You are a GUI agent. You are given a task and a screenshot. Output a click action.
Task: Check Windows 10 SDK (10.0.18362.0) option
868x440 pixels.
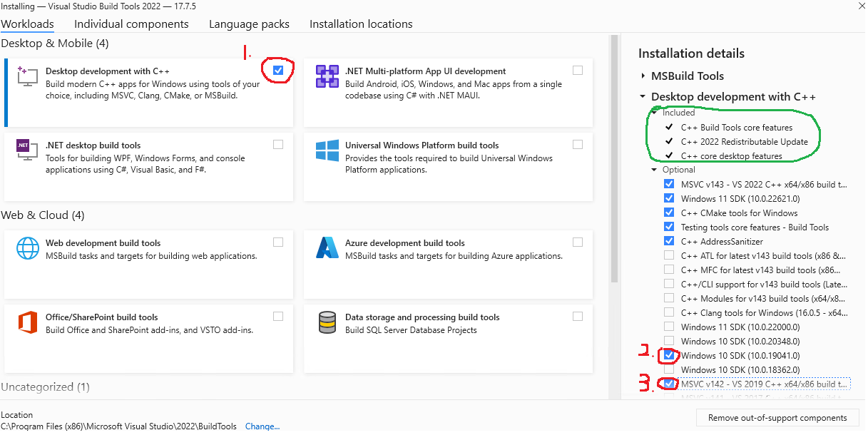tap(669, 369)
